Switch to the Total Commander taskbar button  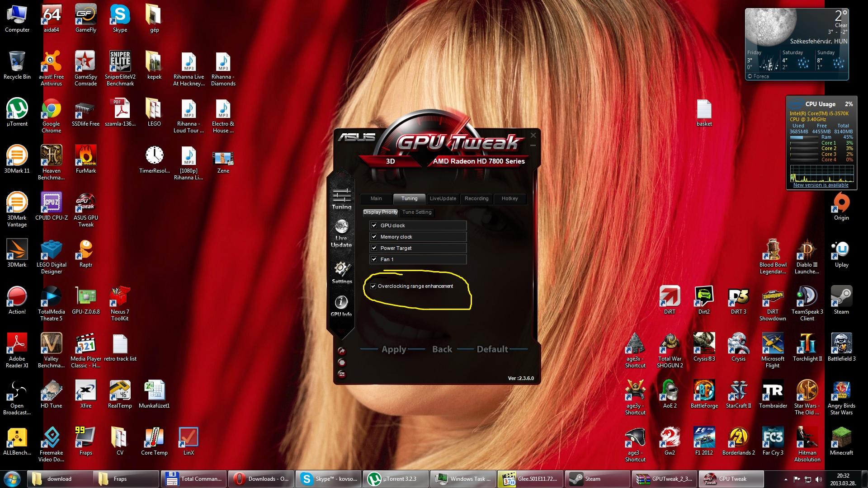click(193, 479)
